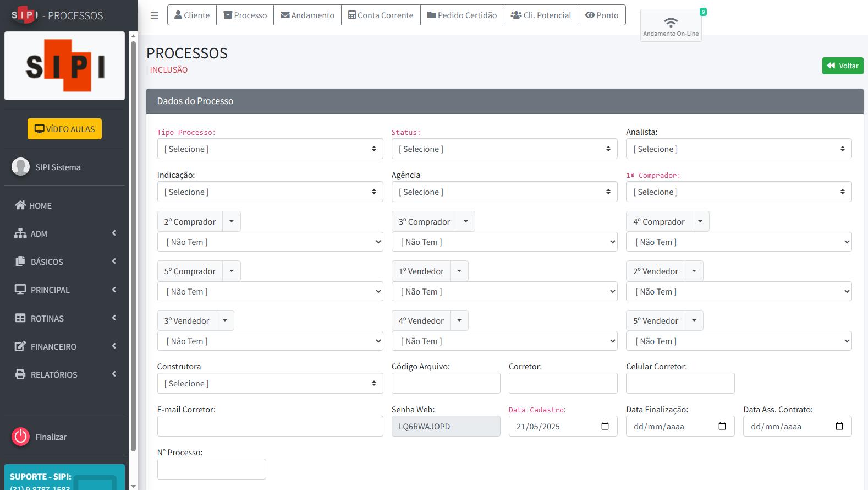Click the 2º Comprador button
The height and width of the screenshot is (490, 868).
coord(190,221)
